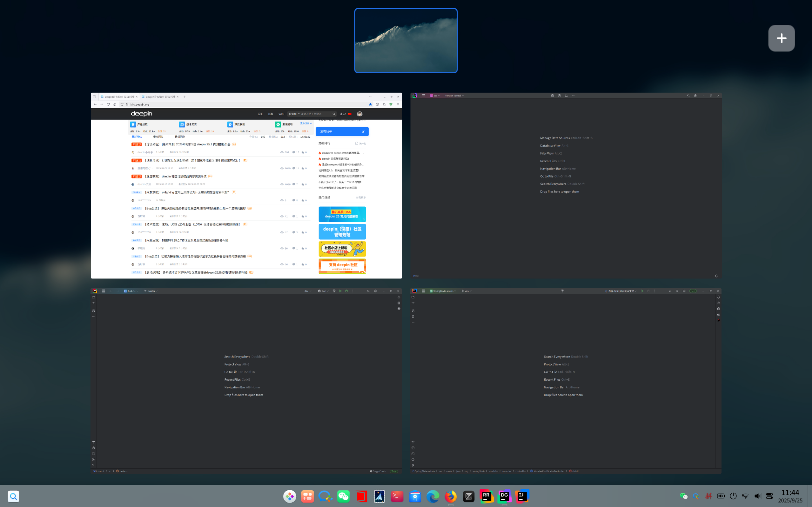Open a new tab in Firefox

(x=185, y=97)
